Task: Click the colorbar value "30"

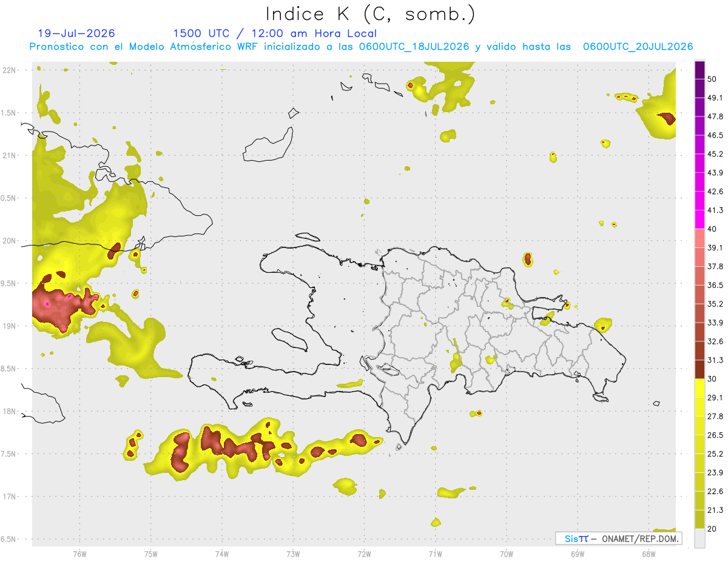Action: pyautogui.click(x=712, y=379)
